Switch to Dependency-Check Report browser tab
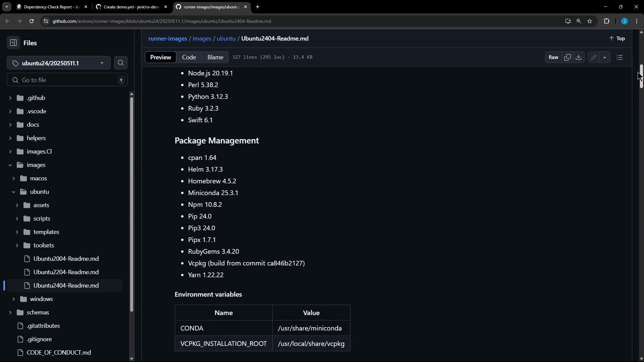 [x=51, y=7]
